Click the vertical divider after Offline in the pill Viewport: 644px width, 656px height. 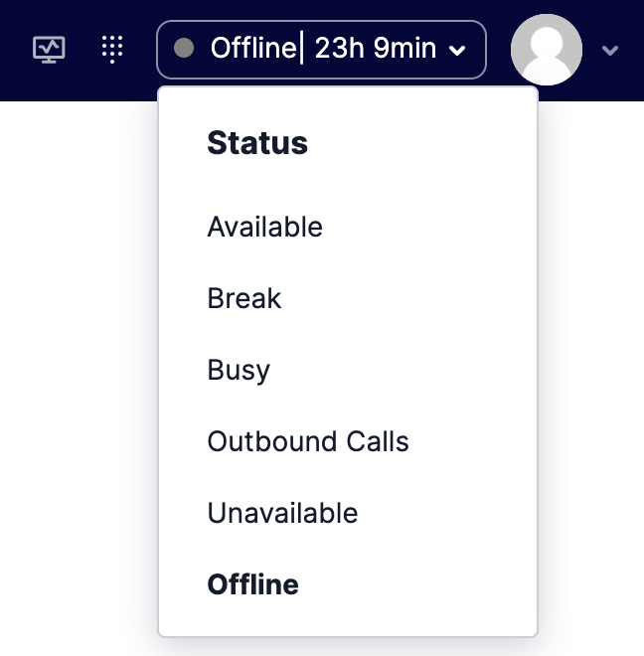[302, 49]
